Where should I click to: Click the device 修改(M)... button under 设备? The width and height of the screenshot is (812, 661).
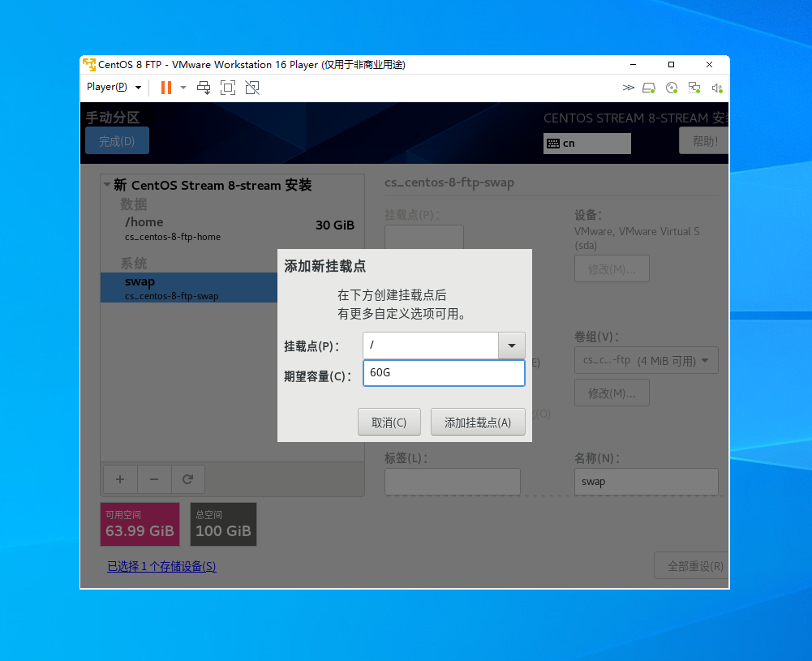pos(612,268)
